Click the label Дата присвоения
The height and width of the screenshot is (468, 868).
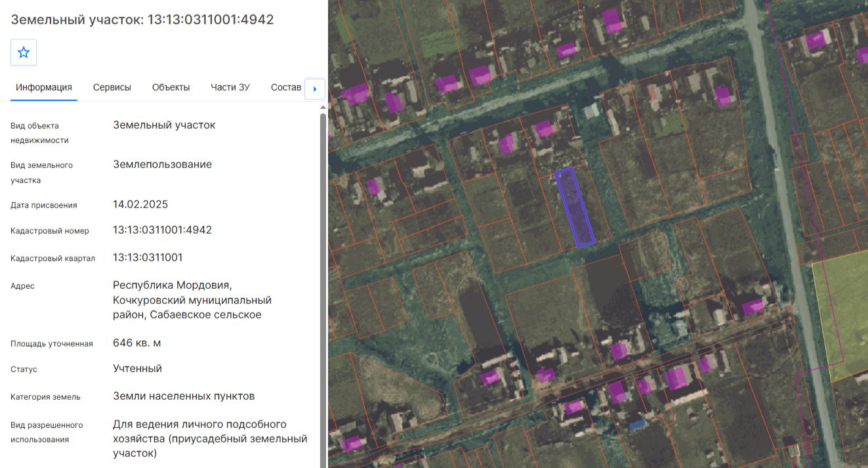click(x=44, y=205)
